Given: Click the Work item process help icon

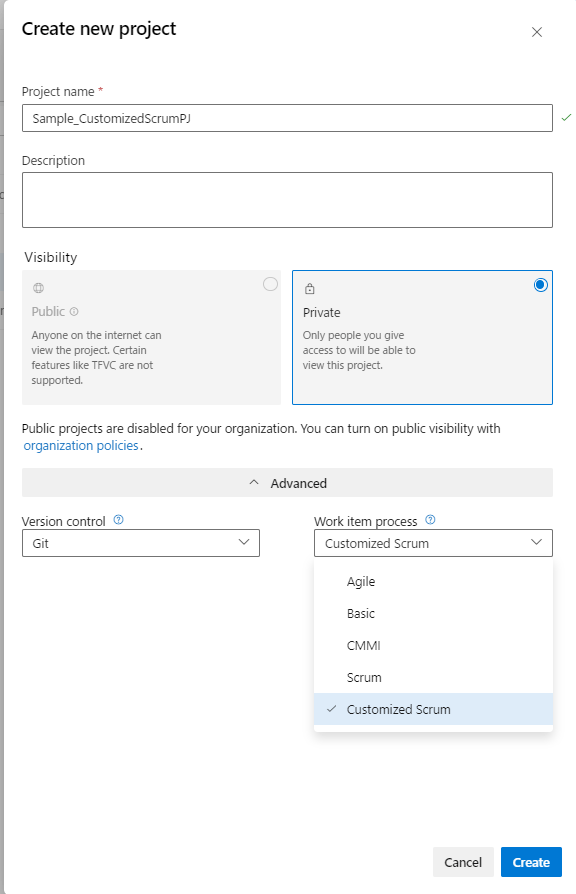Looking at the screenshot, I should (x=431, y=520).
